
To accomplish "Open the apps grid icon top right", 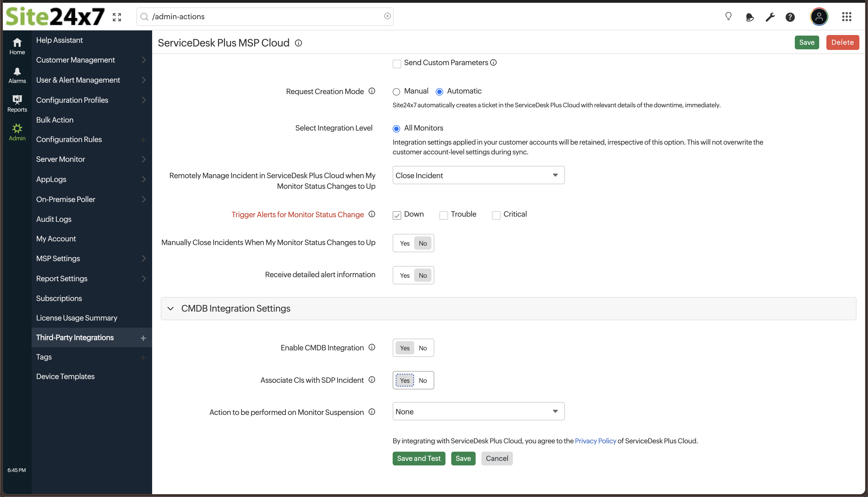I will (x=847, y=16).
